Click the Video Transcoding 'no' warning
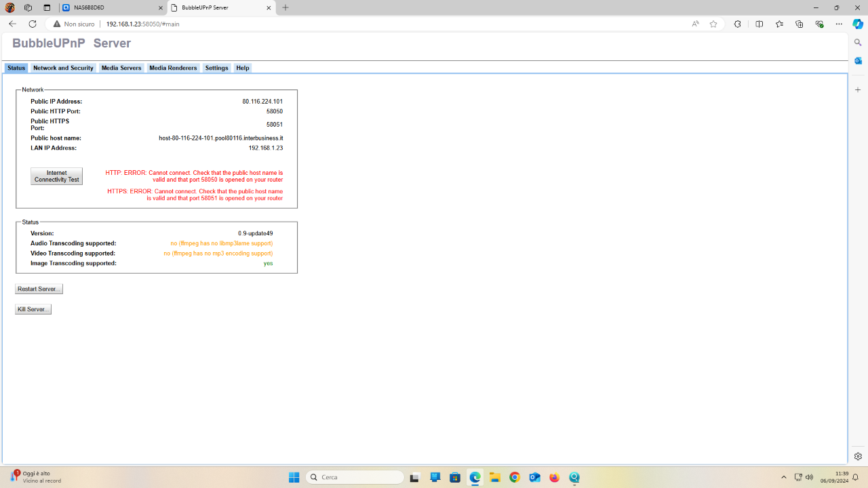 [218, 253]
